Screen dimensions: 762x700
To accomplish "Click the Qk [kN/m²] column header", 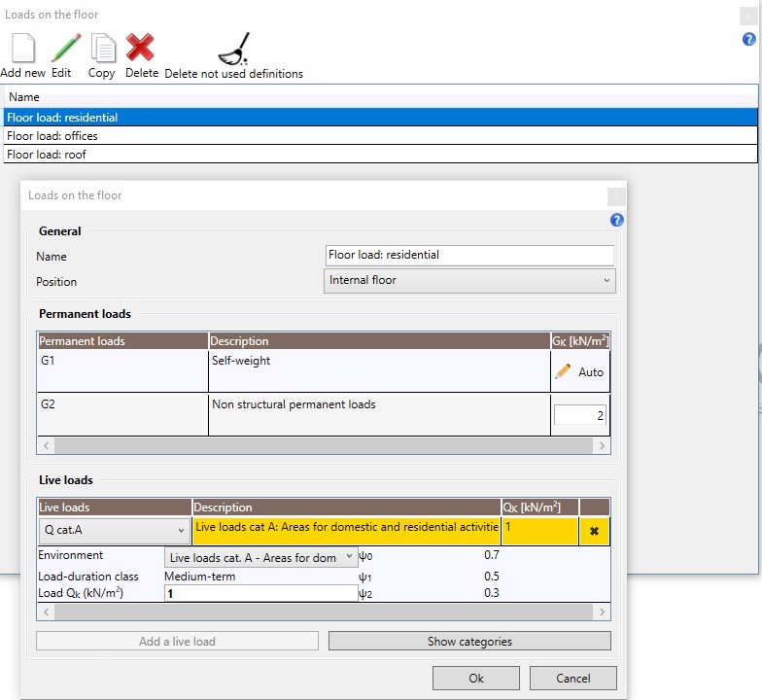I will pos(540,507).
